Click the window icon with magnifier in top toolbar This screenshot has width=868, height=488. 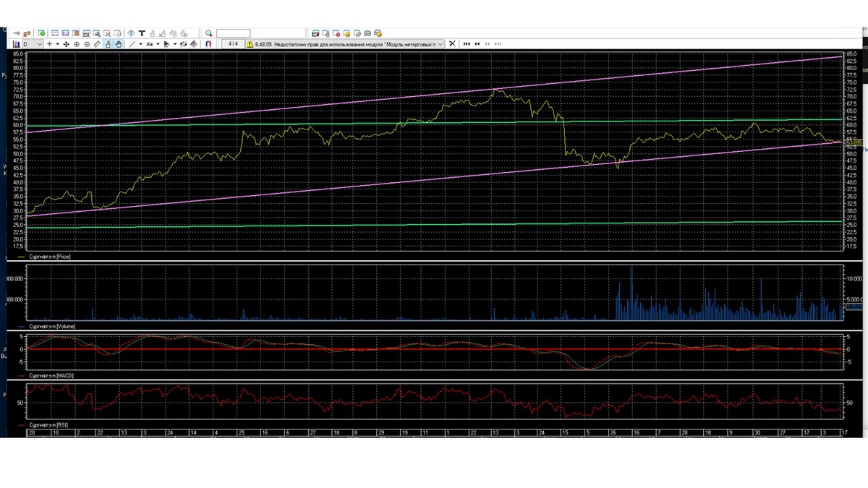point(97,33)
